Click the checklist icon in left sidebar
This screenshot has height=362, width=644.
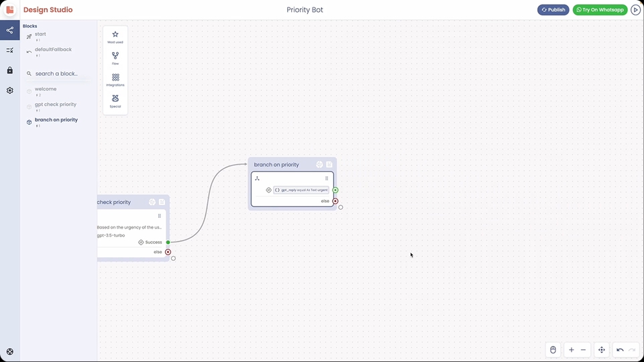tap(10, 50)
